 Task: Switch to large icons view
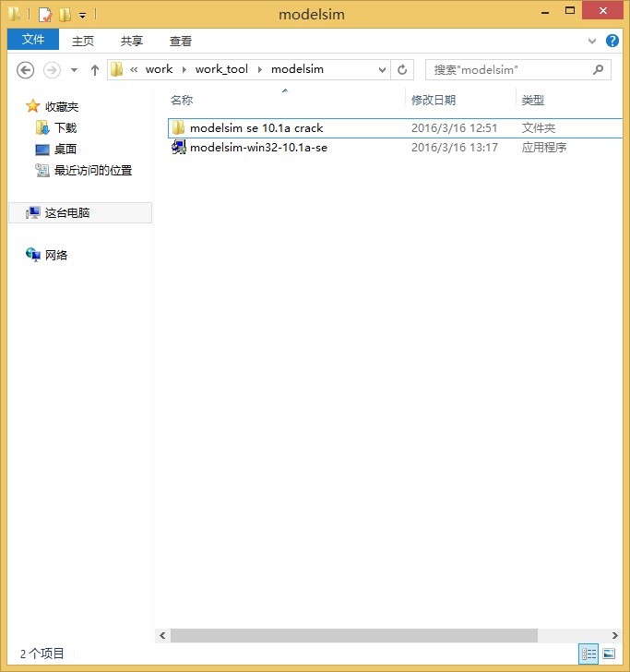(x=608, y=654)
